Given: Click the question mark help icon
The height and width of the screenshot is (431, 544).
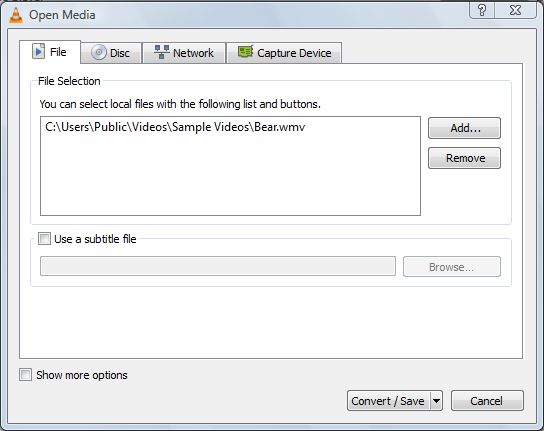Looking at the screenshot, I should [x=482, y=10].
